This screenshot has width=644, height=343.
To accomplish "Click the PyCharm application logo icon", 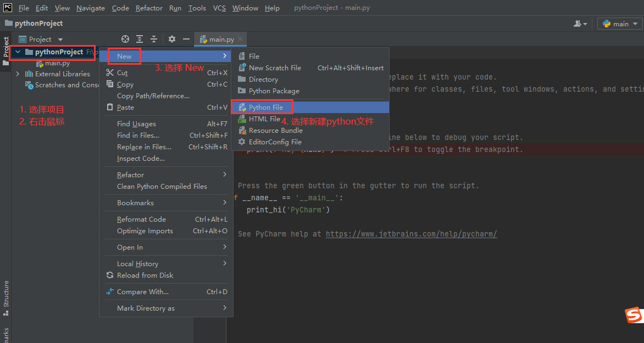I will point(7,8).
